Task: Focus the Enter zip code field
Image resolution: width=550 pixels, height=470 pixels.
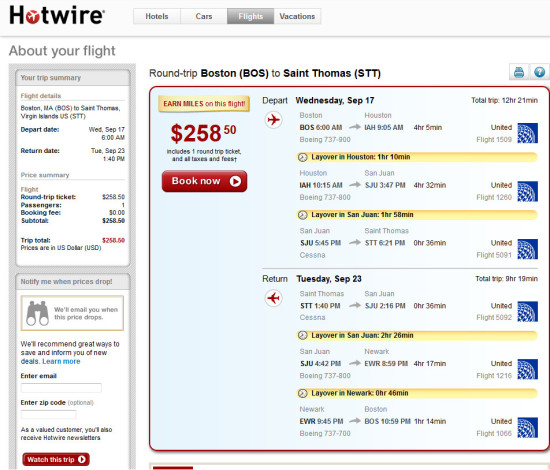Action: pos(48,415)
